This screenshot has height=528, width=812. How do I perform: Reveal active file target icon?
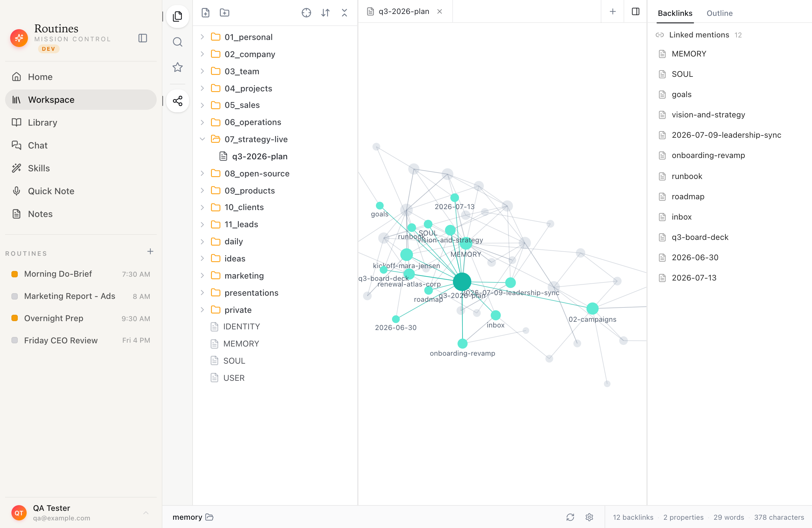click(306, 13)
